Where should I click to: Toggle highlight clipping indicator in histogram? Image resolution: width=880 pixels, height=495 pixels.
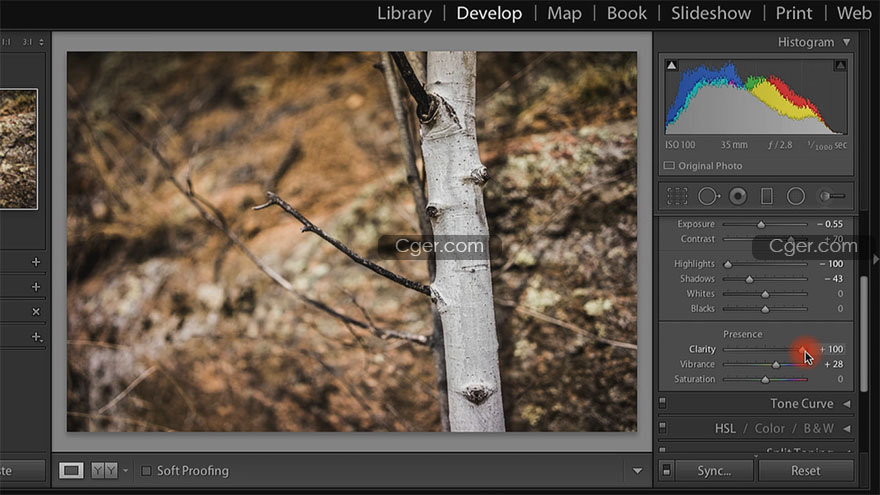pos(840,66)
